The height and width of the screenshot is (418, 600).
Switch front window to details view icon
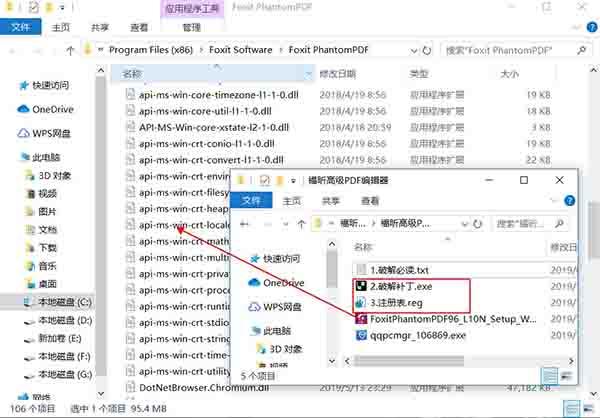pyautogui.click(x=550, y=376)
